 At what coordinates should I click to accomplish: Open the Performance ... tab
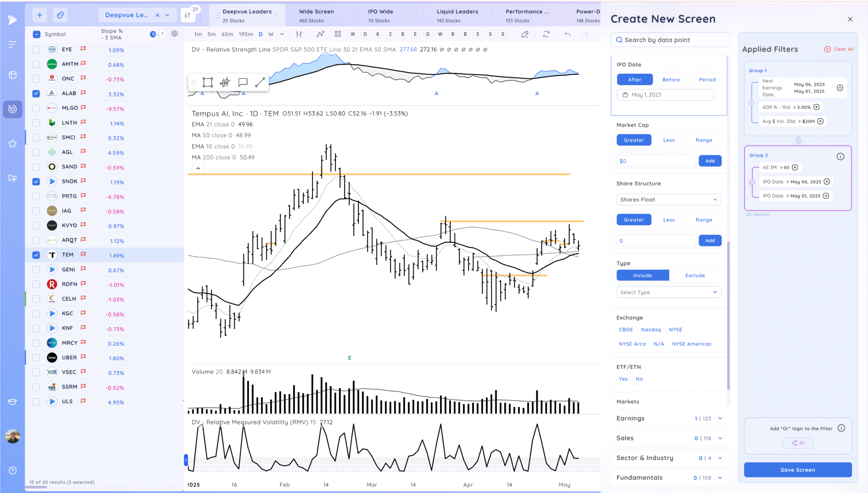coord(527,16)
